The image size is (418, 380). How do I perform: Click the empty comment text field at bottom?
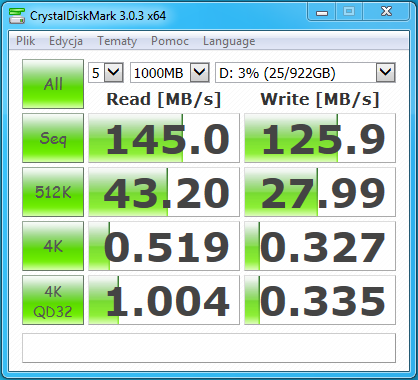(x=209, y=348)
